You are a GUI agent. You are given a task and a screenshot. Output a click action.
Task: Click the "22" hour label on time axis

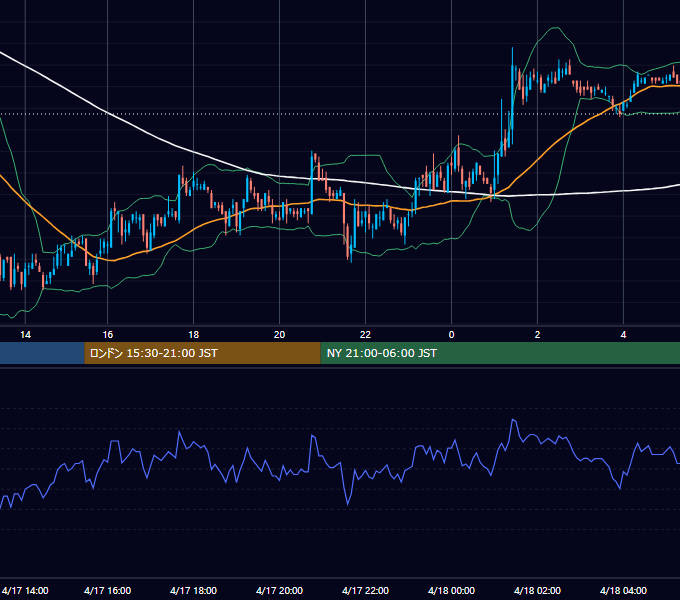[365, 334]
